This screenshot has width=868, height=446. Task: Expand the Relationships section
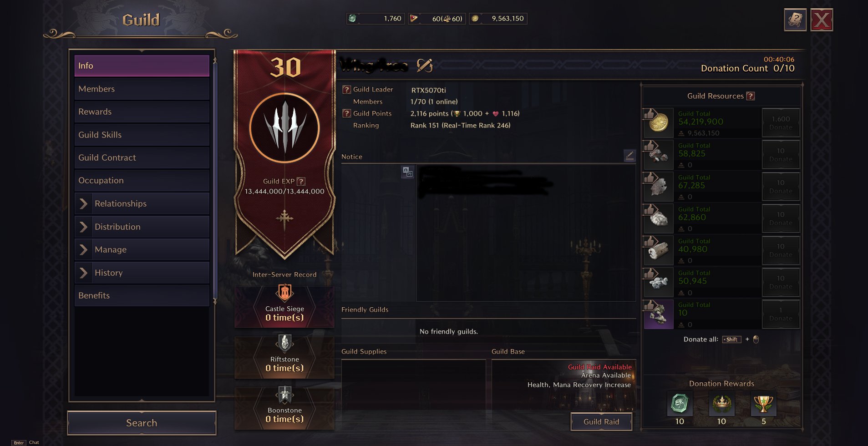coord(83,203)
